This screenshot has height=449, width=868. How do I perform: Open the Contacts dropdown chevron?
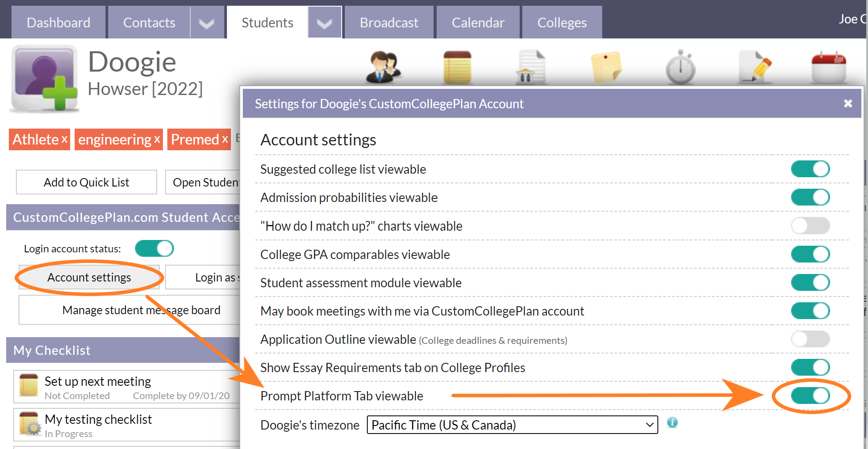click(207, 22)
